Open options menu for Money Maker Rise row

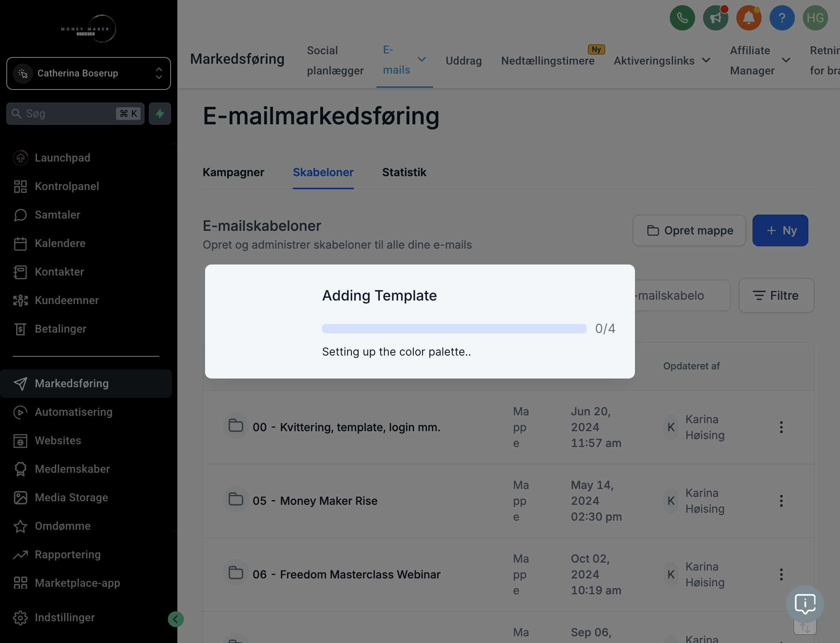coord(781,501)
